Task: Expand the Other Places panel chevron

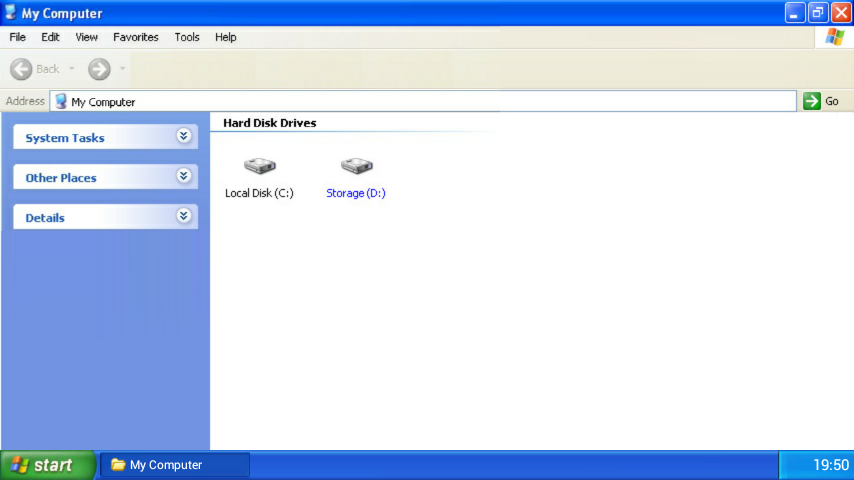Action: (184, 176)
